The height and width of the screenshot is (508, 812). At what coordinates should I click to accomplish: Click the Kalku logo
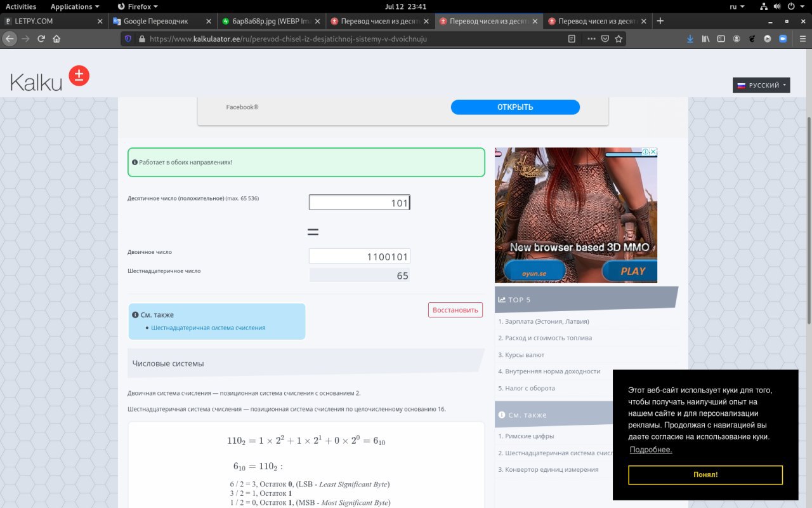point(49,78)
